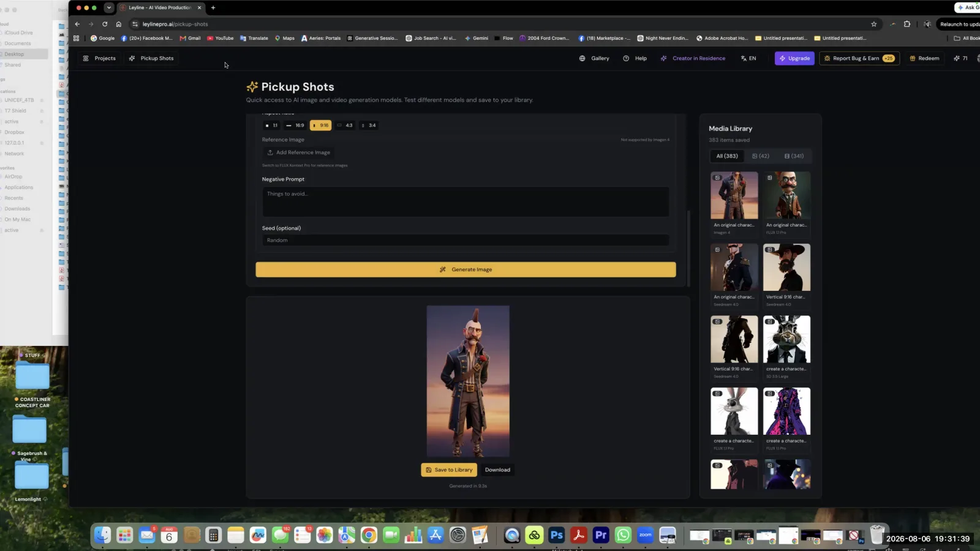The width and height of the screenshot is (980, 551).
Task: Open the Chrome apps grid icon
Action: (76, 38)
